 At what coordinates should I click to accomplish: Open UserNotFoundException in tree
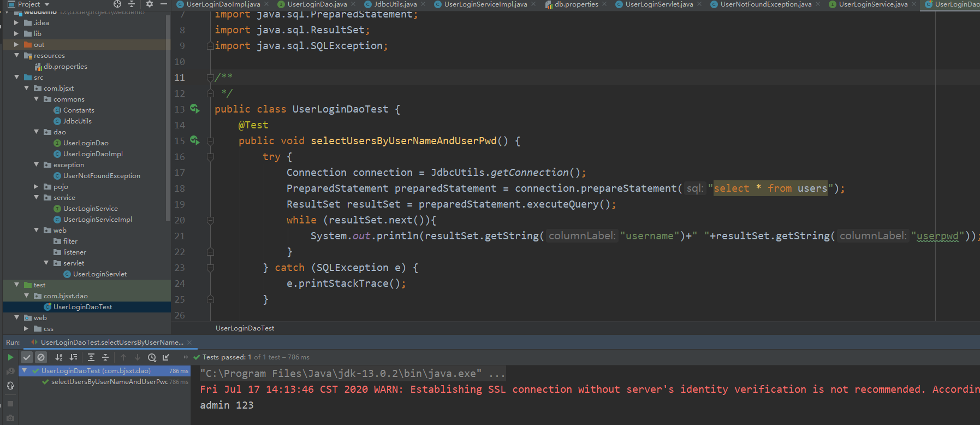[102, 176]
